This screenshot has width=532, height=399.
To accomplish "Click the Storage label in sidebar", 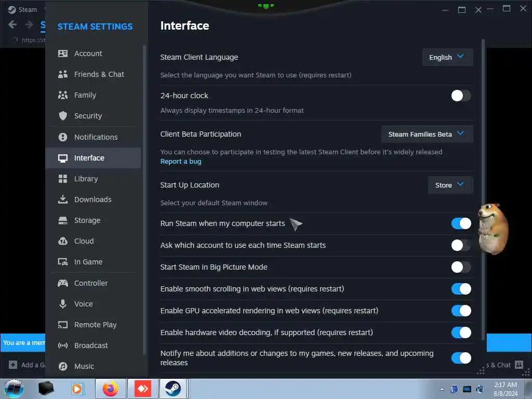I will pos(87,220).
